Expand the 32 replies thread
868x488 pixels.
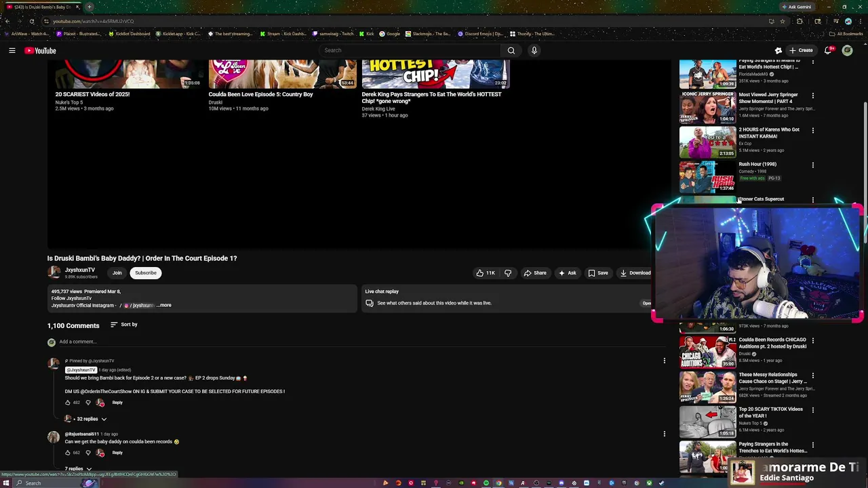tap(86, 419)
